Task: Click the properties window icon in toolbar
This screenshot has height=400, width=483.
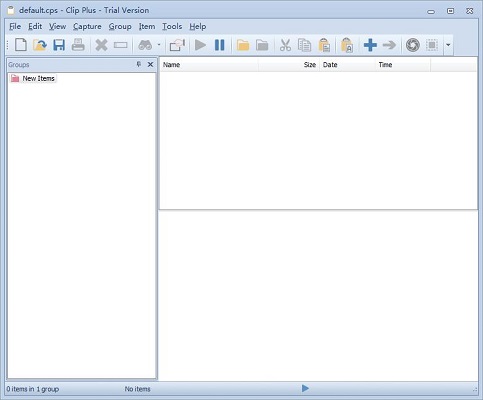Action: click(177, 45)
